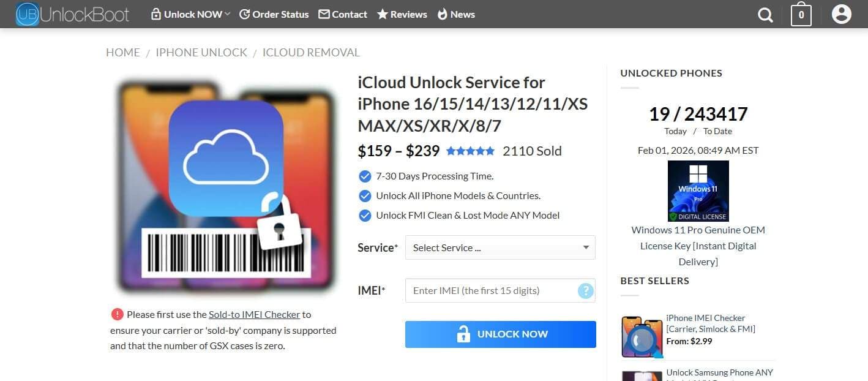Navigate to ICLOUD REMOVAL breadcrumb
This screenshot has height=381, width=868.
click(x=311, y=53)
